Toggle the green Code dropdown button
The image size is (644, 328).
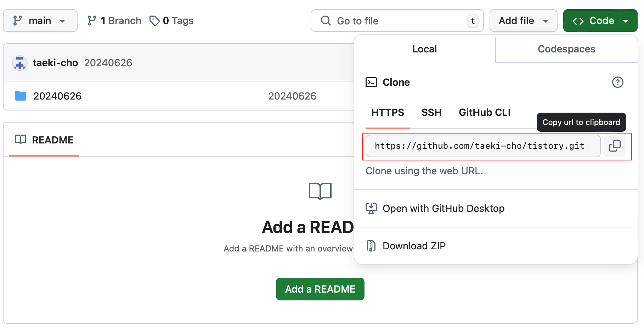pyautogui.click(x=600, y=21)
